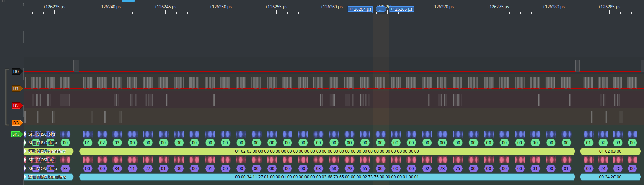Click the '01 02 03 00' MISO transfer
This screenshot has width=644, height=185.
point(610,151)
